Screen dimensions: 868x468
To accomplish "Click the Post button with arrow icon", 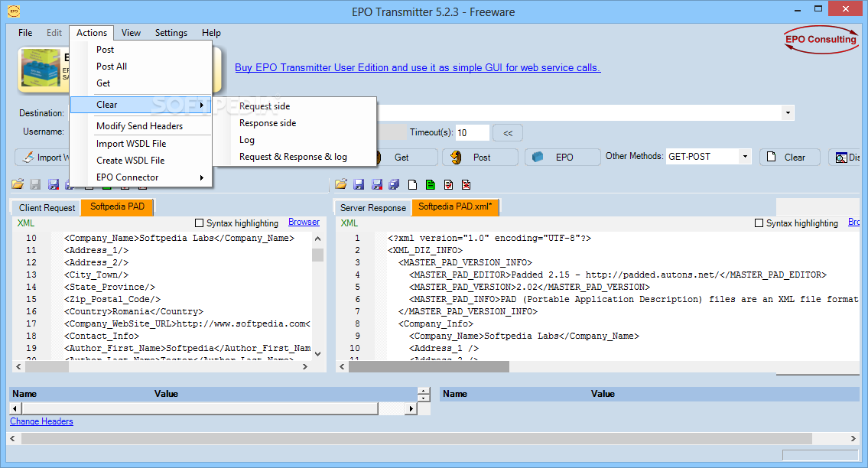I will click(480, 158).
